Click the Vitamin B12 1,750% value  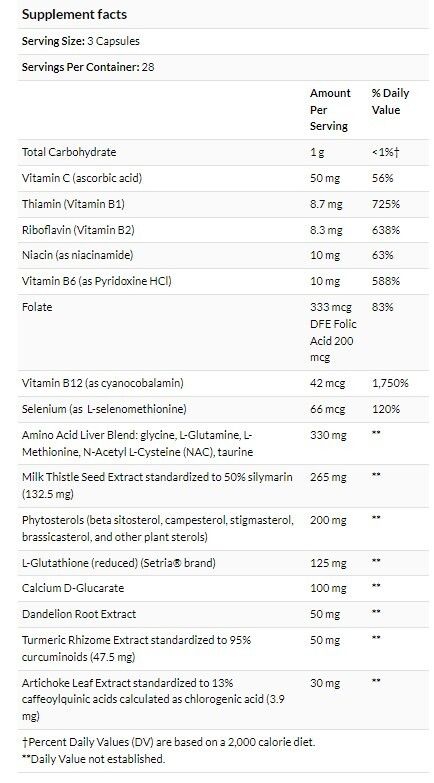pos(390,383)
